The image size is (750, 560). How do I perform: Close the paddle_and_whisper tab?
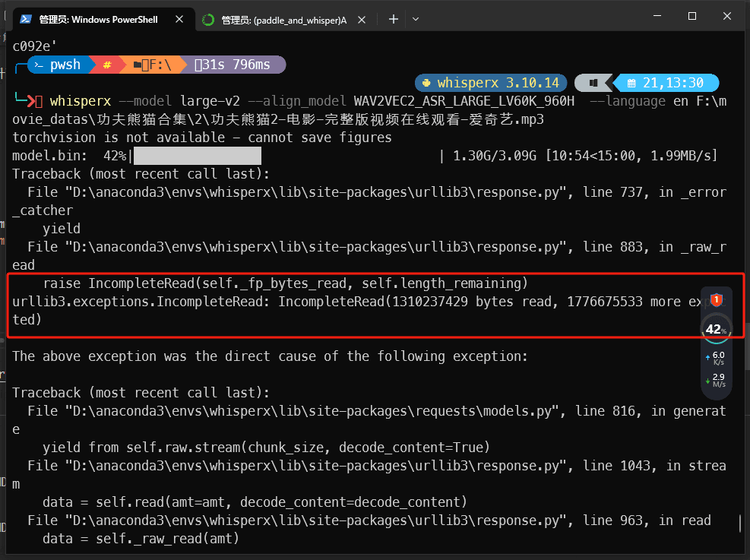coord(366,20)
